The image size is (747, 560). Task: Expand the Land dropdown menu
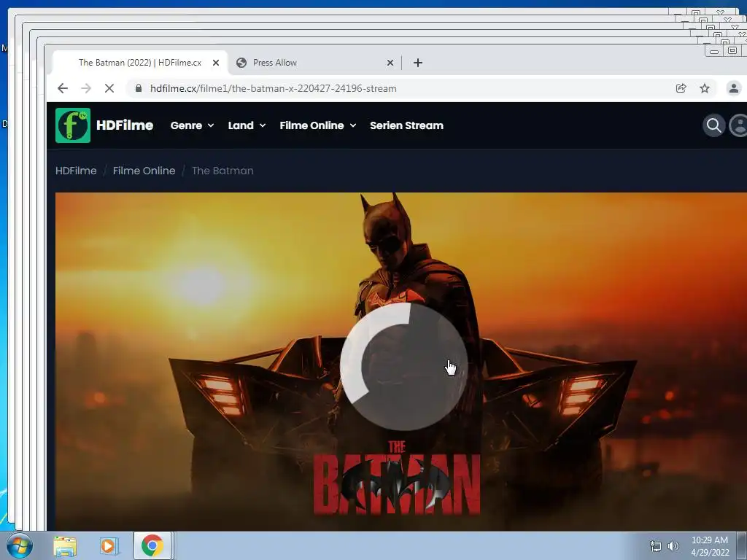[x=247, y=125]
